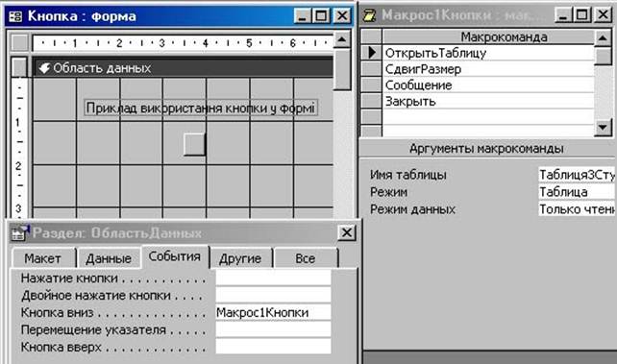Click the Имя таблицы argument field

(577, 175)
